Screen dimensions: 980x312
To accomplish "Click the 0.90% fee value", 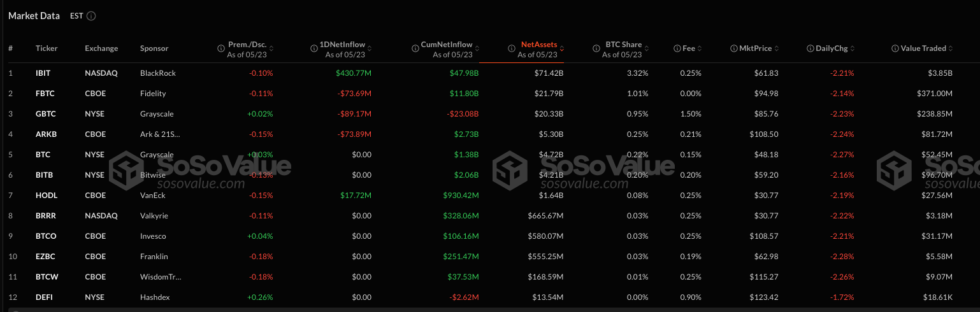I will pyautogui.click(x=691, y=297).
